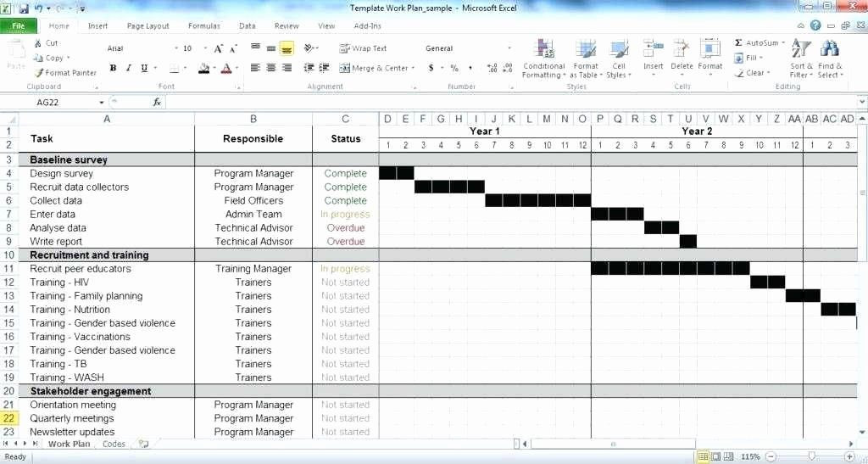Image resolution: width=868 pixels, height=464 pixels.
Task: Click Increase Decimal icon
Action: 492,68
